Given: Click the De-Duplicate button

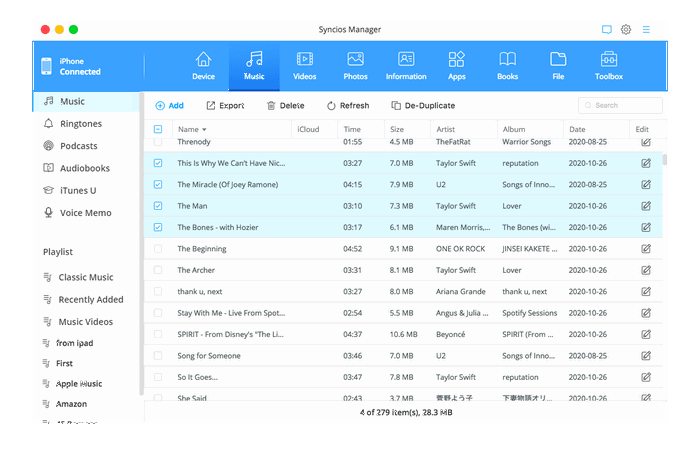Looking at the screenshot, I should tap(423, 105).
